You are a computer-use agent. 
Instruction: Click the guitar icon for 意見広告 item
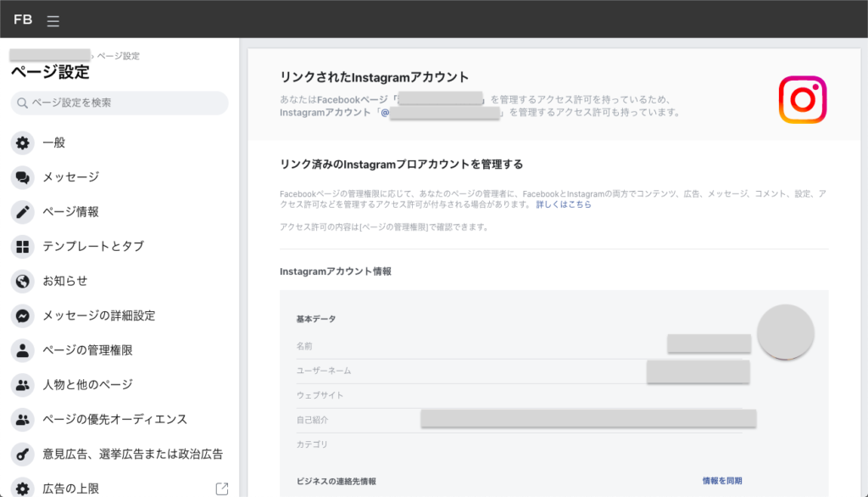23,455
